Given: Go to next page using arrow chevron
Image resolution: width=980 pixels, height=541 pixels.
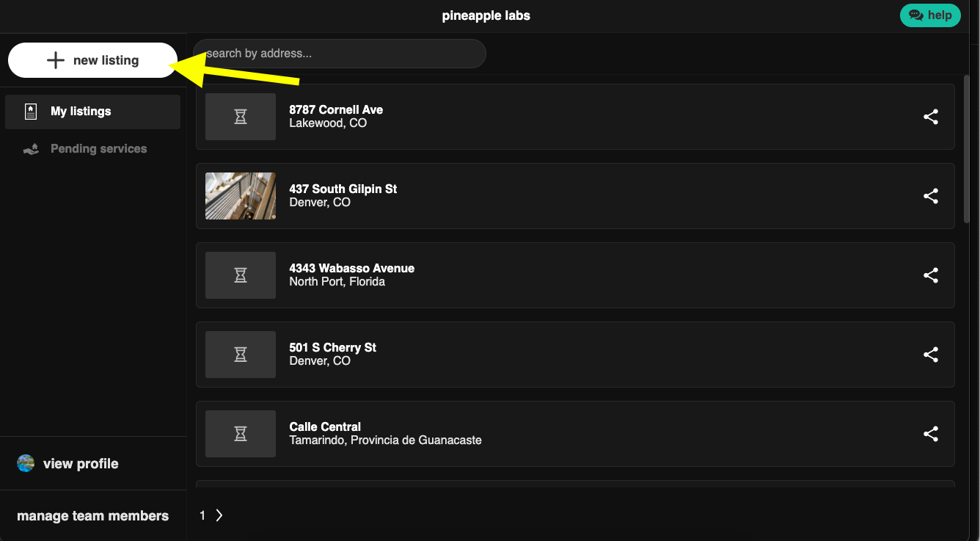Looking at the screenshot, I should tap(219, 515).
